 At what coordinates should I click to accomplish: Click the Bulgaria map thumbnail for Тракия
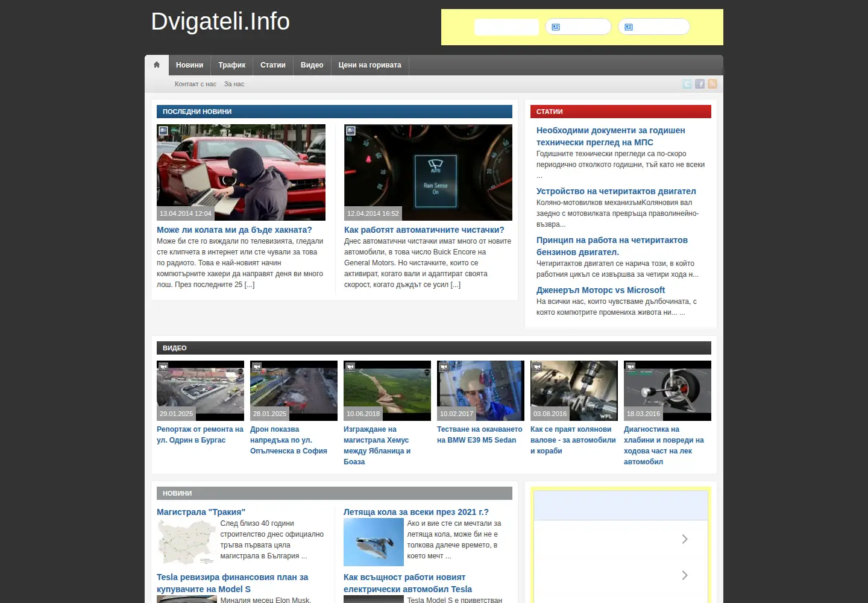[187, 542]
